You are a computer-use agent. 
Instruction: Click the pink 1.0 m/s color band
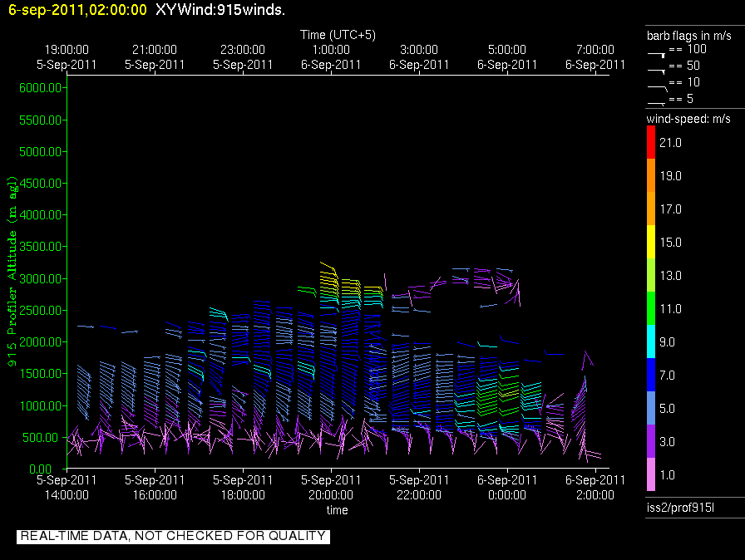[x=651, y=474]
